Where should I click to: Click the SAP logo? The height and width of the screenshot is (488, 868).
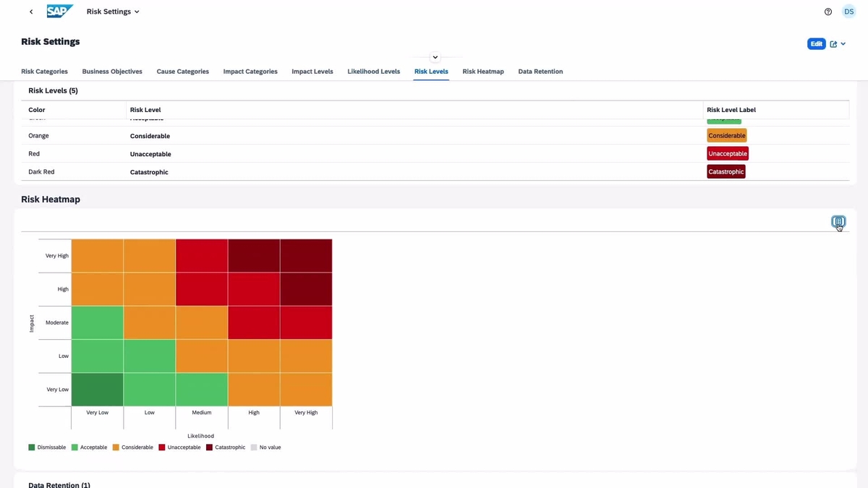[59, 11]
